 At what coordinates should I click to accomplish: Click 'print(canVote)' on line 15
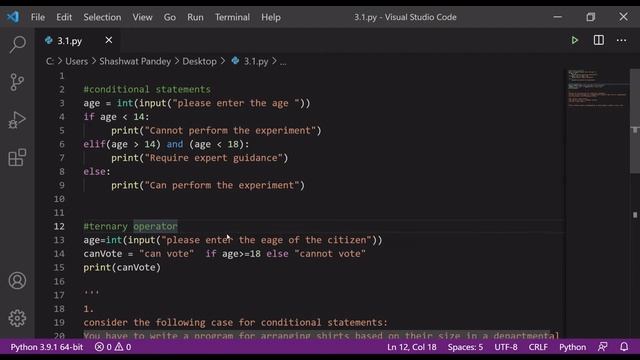click(x=122, y=267)
